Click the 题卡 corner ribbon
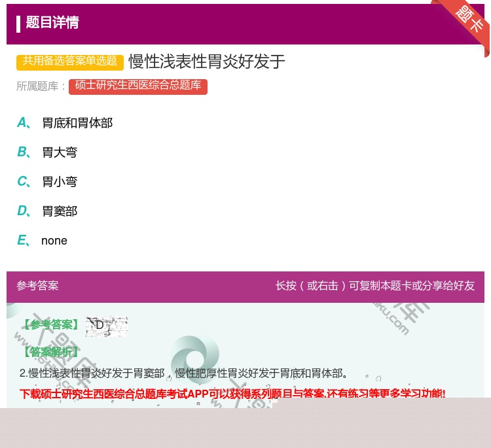Image resolution: width=491 pixels, height=448 pixels. pos(469,20)
